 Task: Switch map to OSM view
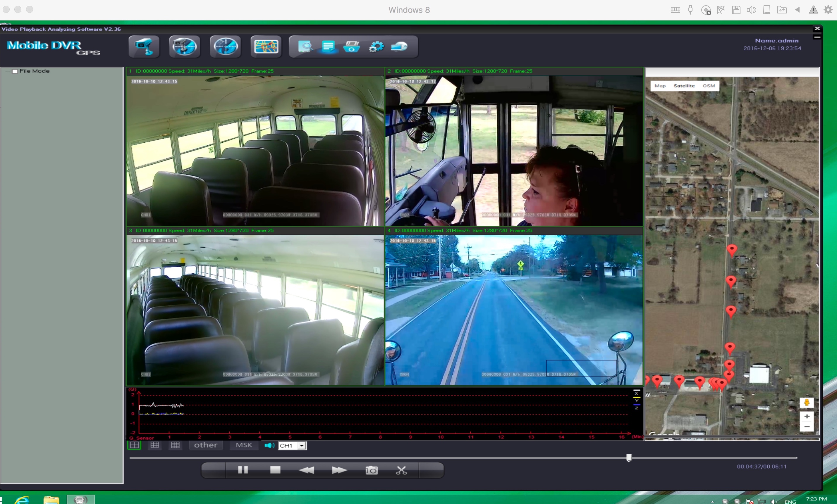click(709, 86)
